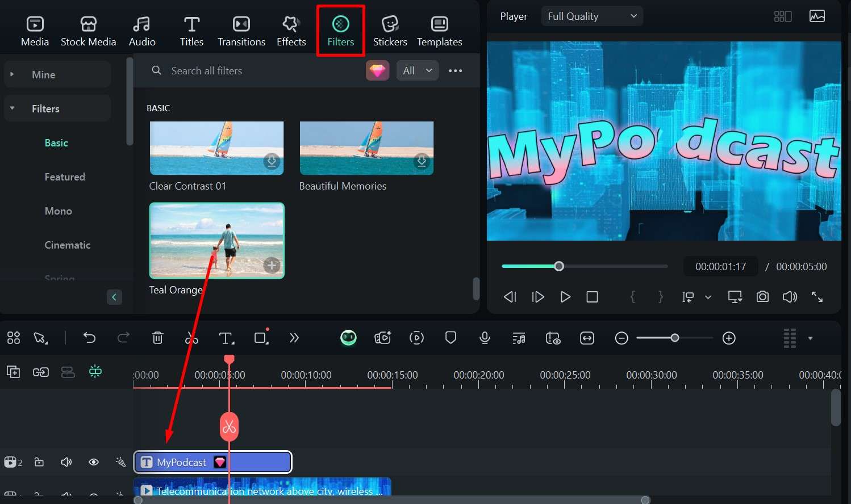Select the Clear Contrast 01 filter thumbnail
851x504 pixels.
click(x=216, y=148)
